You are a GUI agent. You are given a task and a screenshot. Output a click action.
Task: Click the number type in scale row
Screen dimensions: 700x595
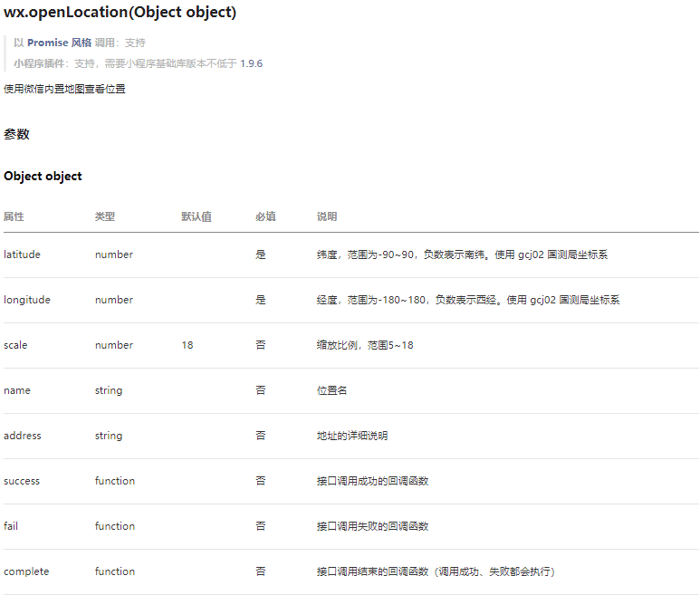pos(114,345)
